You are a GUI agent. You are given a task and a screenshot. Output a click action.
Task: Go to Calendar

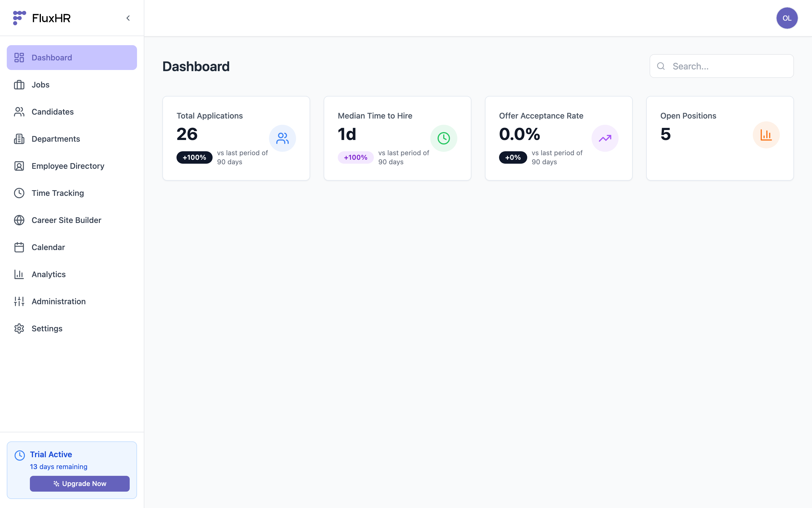72,247
